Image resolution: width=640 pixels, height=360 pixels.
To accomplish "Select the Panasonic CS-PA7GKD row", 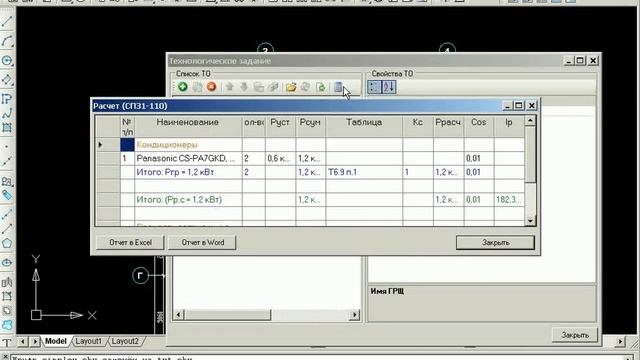I will [x=310, y=158].
